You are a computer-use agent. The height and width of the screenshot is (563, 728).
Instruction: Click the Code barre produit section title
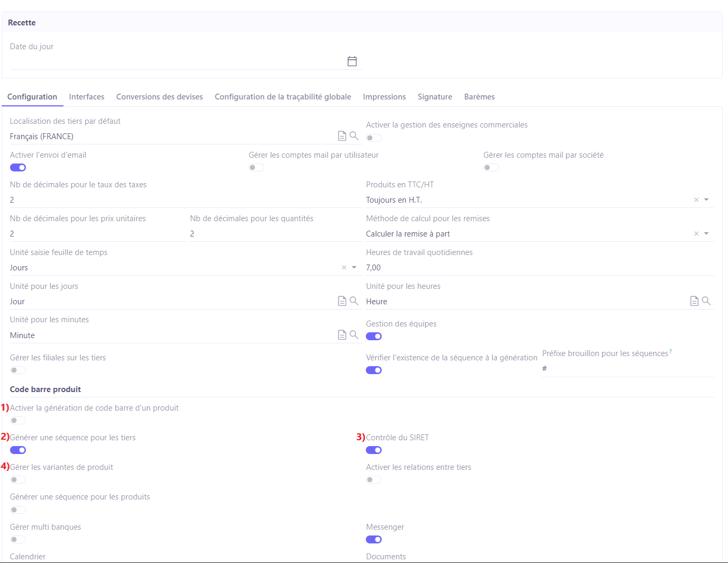45,389
